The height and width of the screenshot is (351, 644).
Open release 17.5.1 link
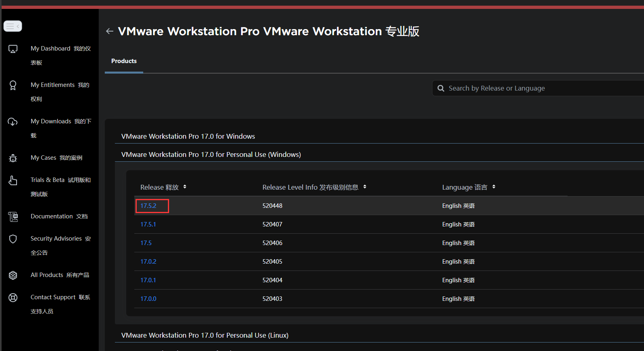click(x=148, y=224)
